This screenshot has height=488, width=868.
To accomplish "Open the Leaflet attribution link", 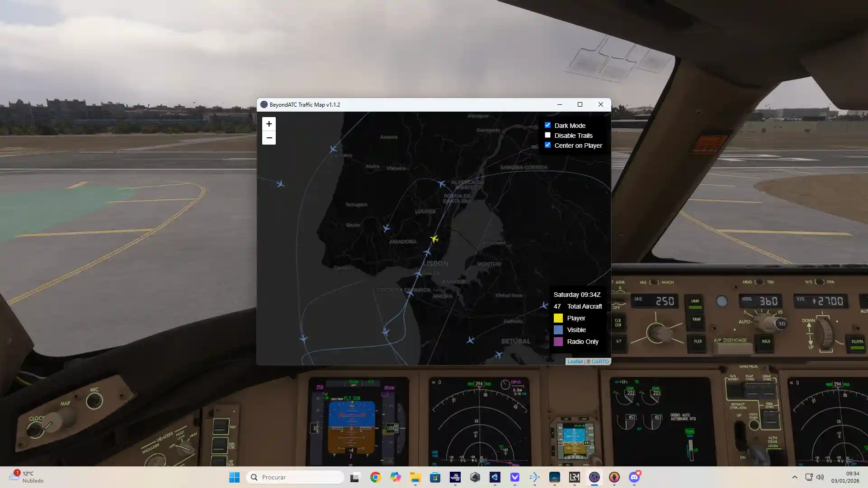I will [575, 361].
